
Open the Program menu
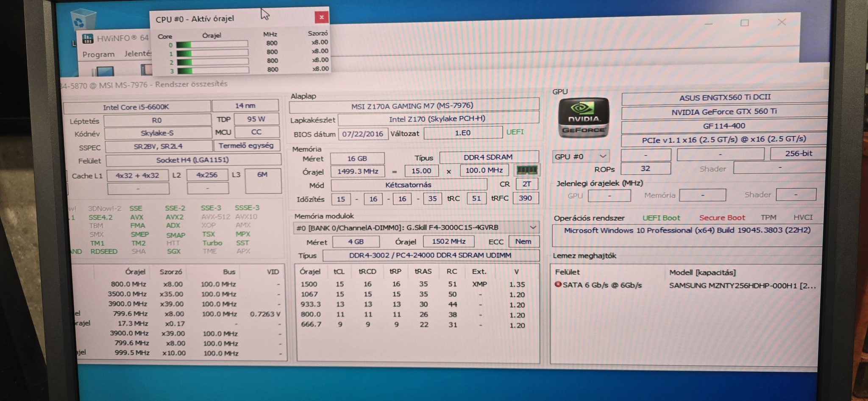98,54
